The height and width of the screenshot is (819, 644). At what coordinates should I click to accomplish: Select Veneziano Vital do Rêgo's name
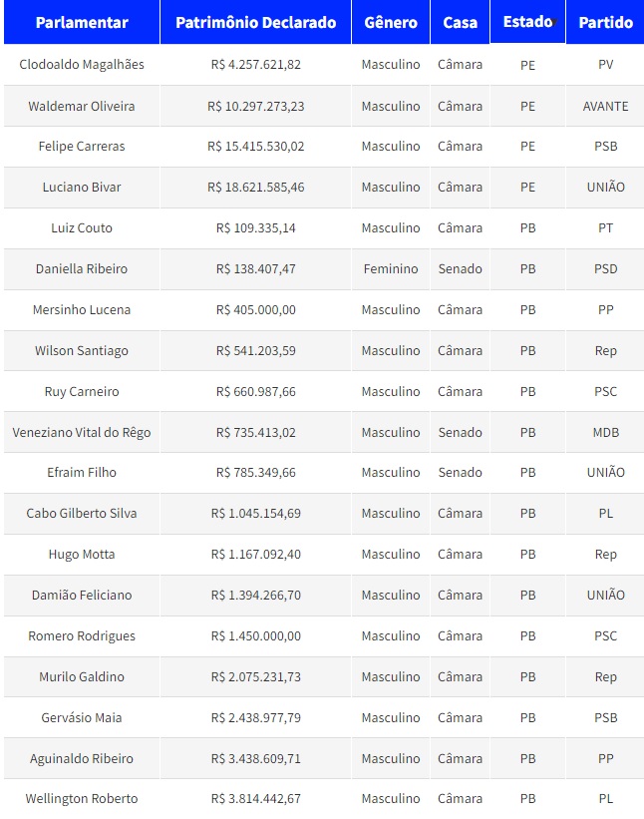point(82,432)
